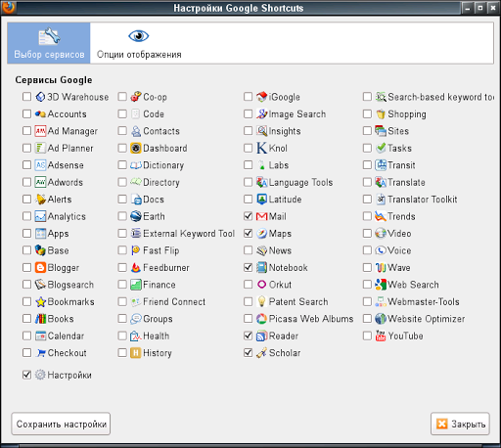Click the Blogsearch label
The image size is (501, 448).
pyautogui.click(x=70, y=285)
